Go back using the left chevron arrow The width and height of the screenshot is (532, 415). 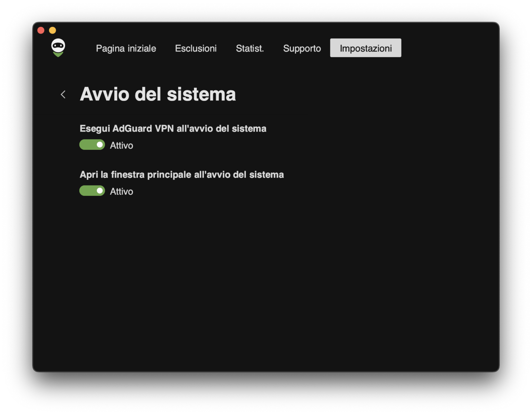coord(63,94)
